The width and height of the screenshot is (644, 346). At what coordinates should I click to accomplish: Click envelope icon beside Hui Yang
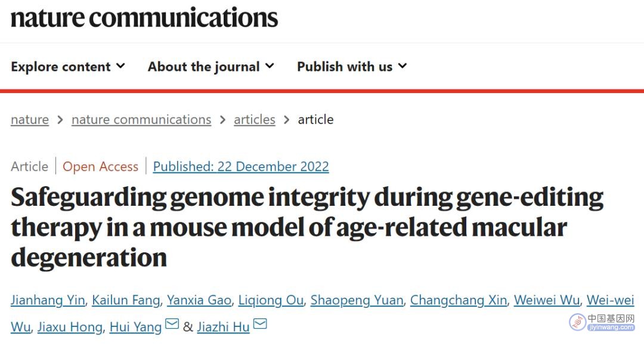[x=172, y=324]
